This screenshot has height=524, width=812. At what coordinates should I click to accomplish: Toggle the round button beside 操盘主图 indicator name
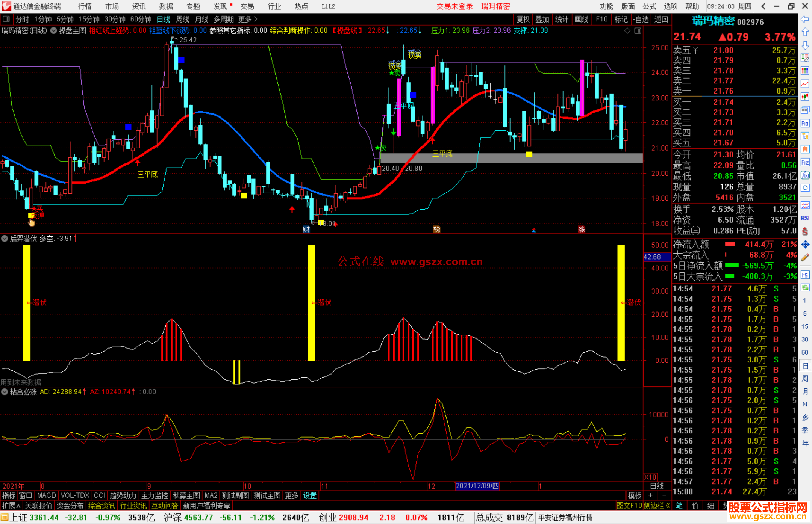pyautogui.click(x=54, y=30)
